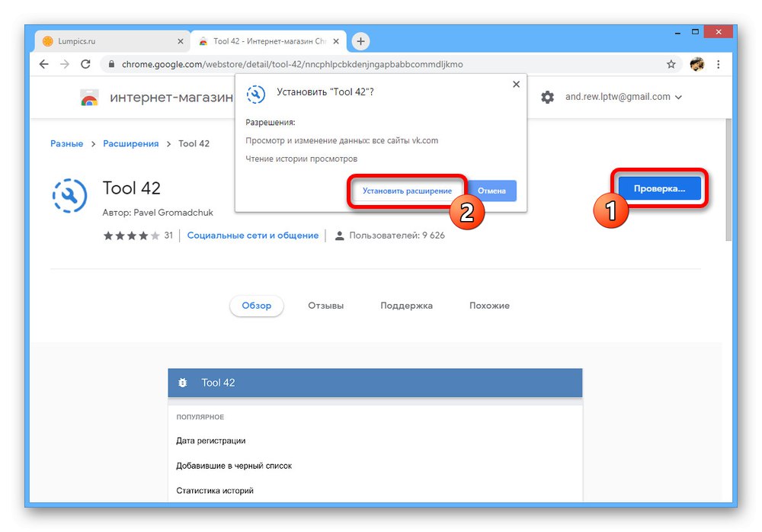Click the Автор: Pavel Gromadchuk text
Viewport: 762px width, 532px height.
coord(158,213)
